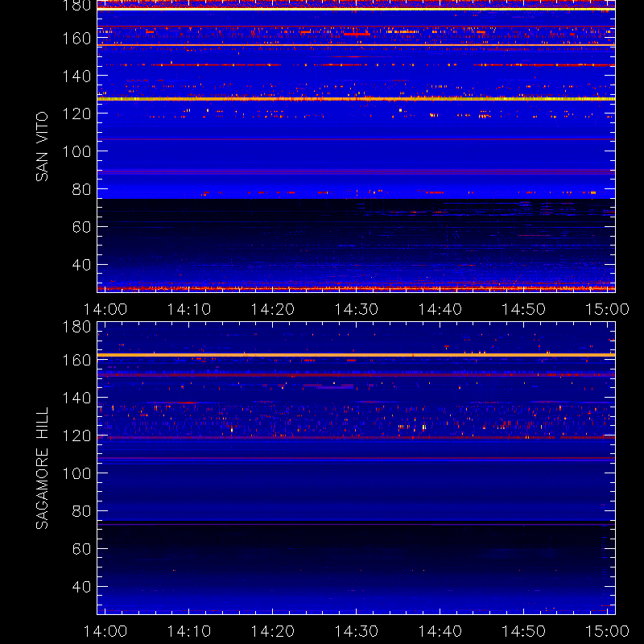Select the 40 label on San Vito axis
Image resolution: width=644 pixels, height=644 pixels.
[x=81, y=265]
